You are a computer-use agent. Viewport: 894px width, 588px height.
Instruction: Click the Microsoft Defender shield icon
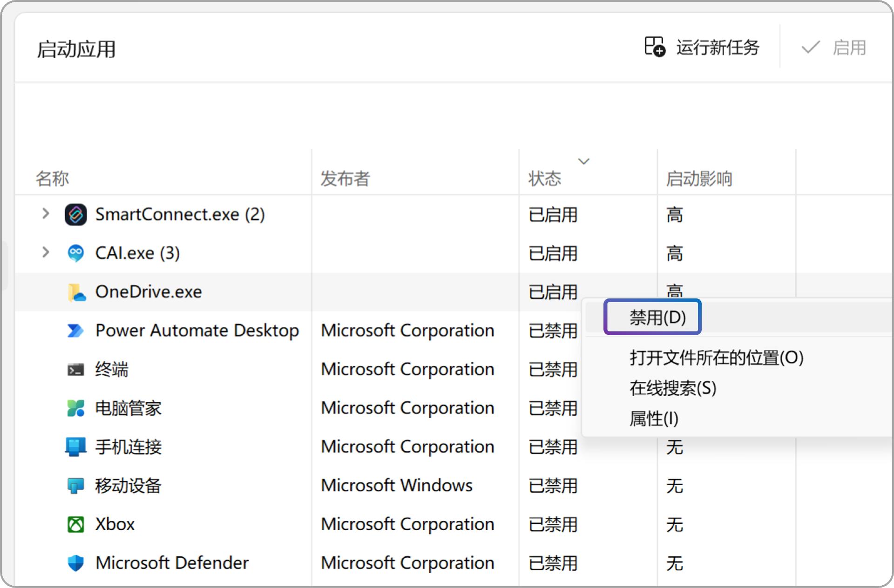(76, 563)
